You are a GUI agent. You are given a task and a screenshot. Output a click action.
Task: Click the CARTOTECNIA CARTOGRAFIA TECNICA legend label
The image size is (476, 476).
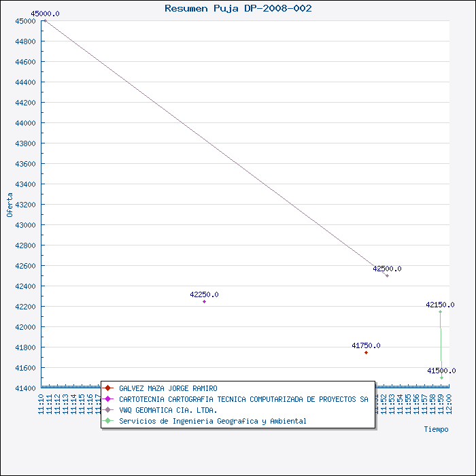click(243, 399)
